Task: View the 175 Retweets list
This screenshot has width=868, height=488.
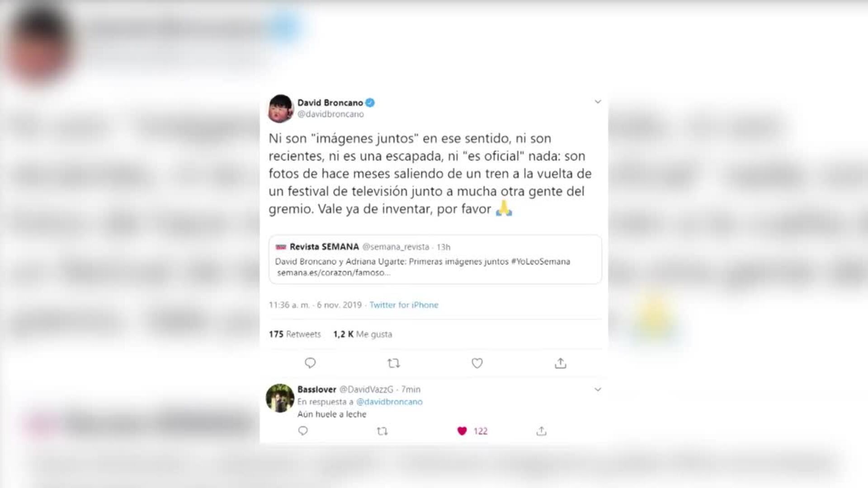Action: 295,334
